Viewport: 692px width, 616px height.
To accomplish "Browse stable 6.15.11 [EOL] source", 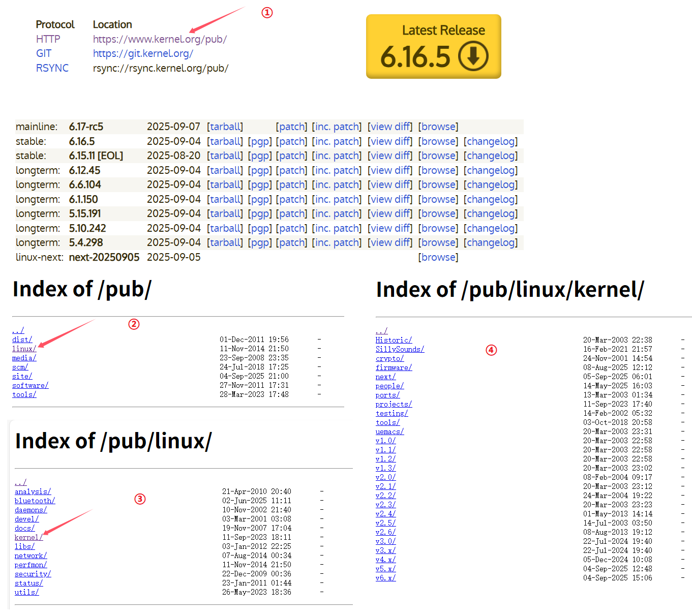I will click(x=438, y=156).
